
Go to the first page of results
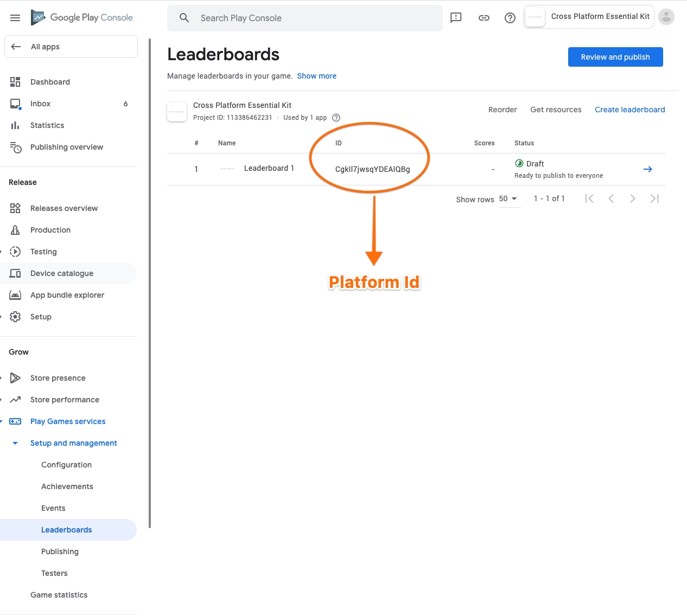point(589,198)
